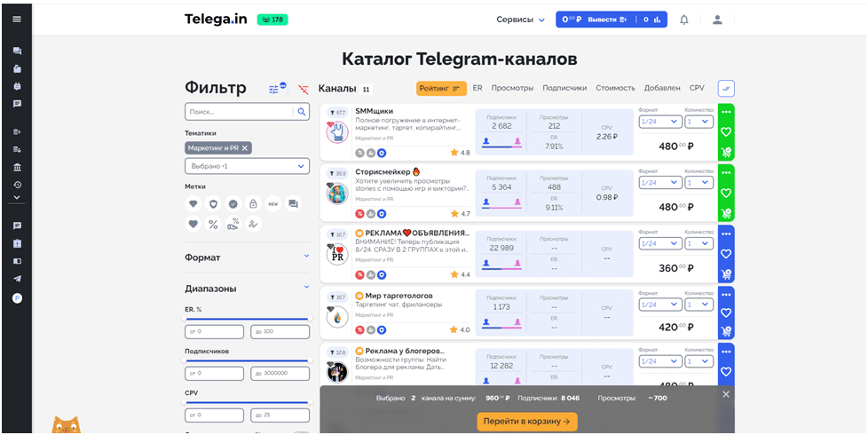Image resolution: width=868 pixels, height=435 pixels.
Task: Click cart icon on SMMщики row
Action: 726,152
